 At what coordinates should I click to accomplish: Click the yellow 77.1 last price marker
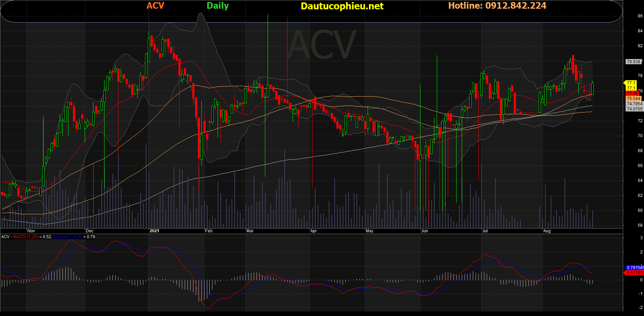pos(631,83)
